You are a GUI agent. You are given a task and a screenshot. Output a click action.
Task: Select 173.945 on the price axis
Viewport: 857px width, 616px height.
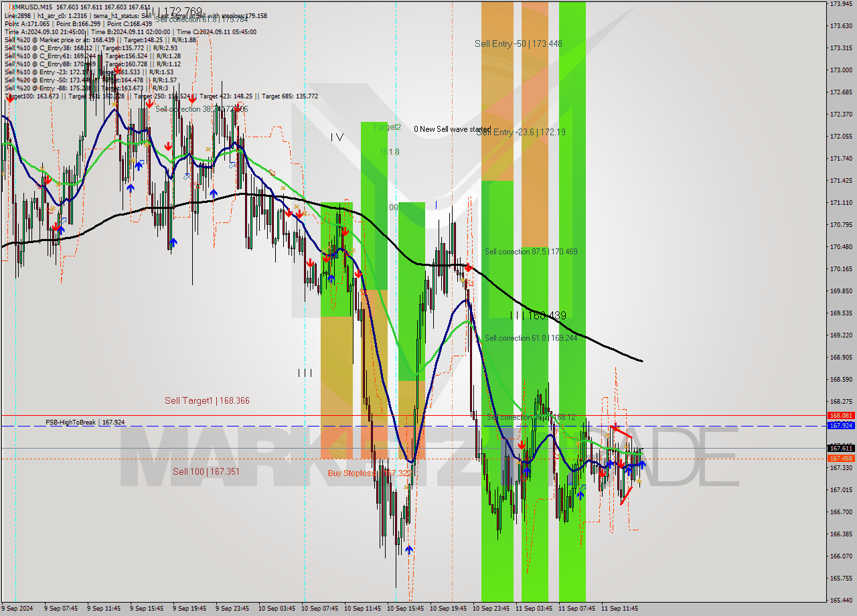(x=840, y=4)
